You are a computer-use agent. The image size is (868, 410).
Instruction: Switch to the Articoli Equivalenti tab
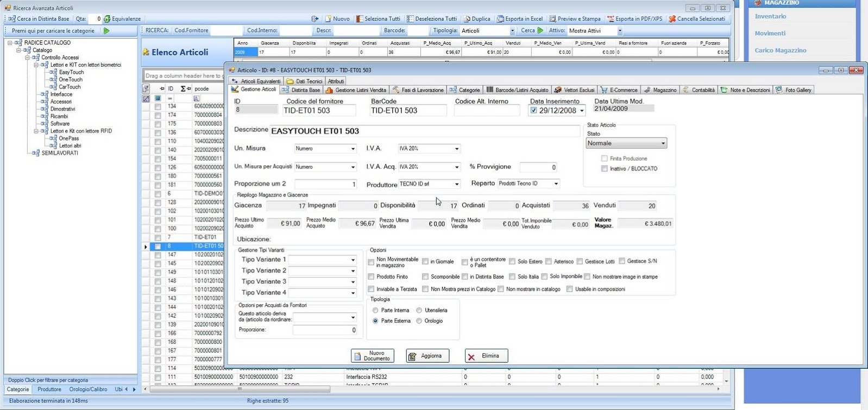point(256,81)
